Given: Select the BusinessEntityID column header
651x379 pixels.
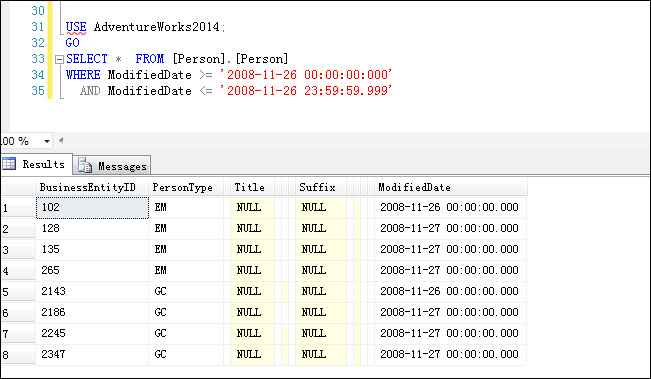Looking at the screenshot, I should coord(92,188).
